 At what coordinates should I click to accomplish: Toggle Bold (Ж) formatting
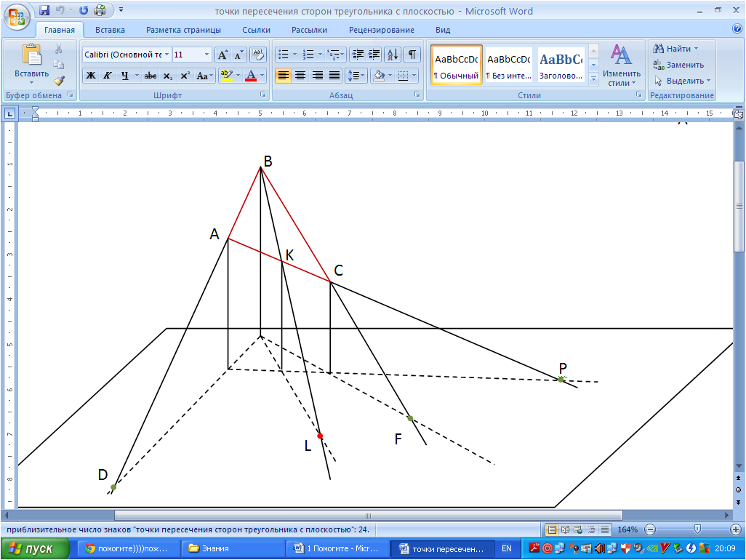(90, 75)
